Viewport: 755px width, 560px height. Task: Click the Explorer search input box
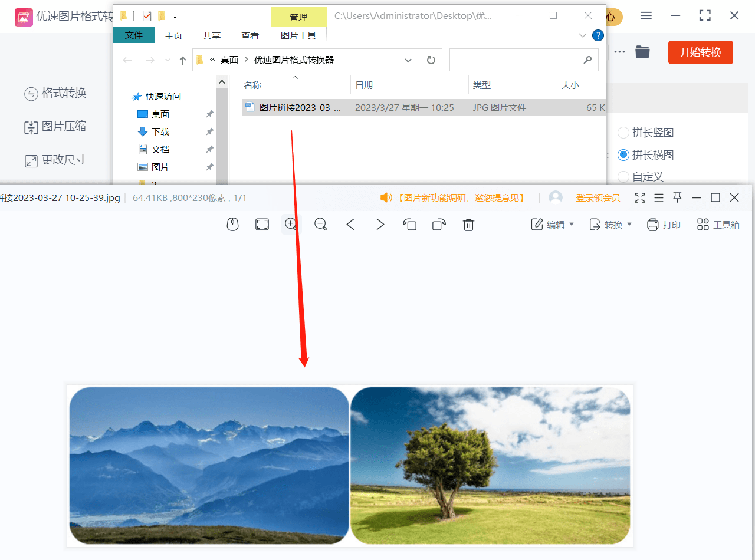(515, 60)
